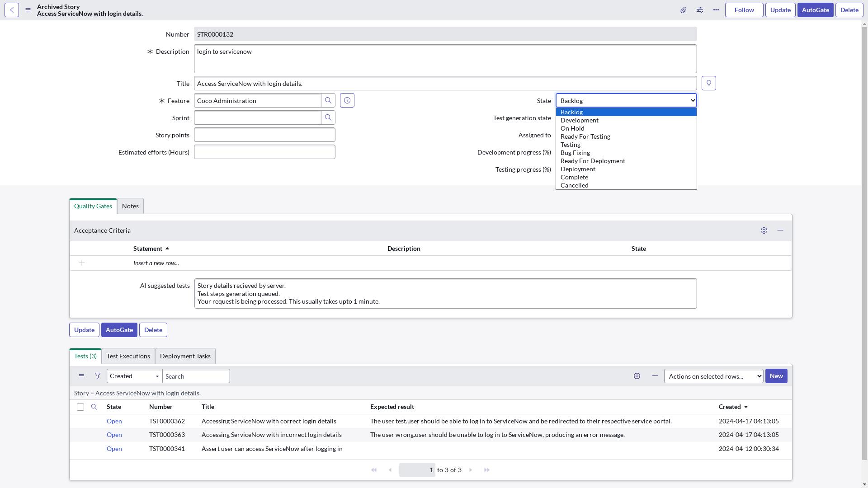Switch to the Notes tab
The height and width of the screenshot is (488, 868).
pyautogui.click(x=130, y=206)
